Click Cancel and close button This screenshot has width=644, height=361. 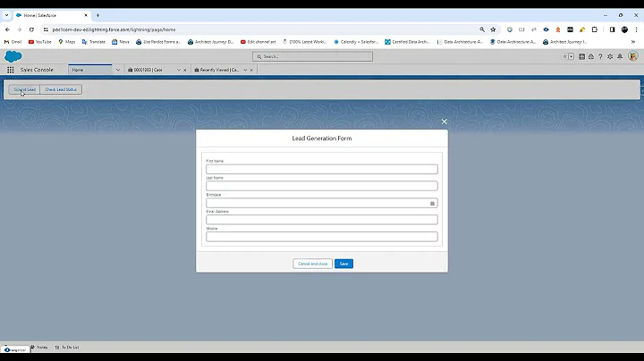click(x=312, y=264)
